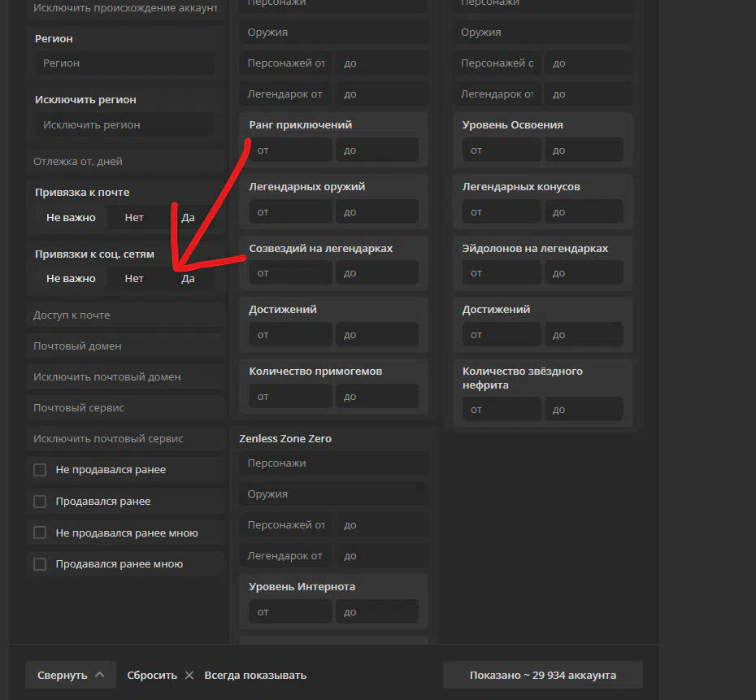Click Уровень Интернота 'от' field

[x=291, y=612]
